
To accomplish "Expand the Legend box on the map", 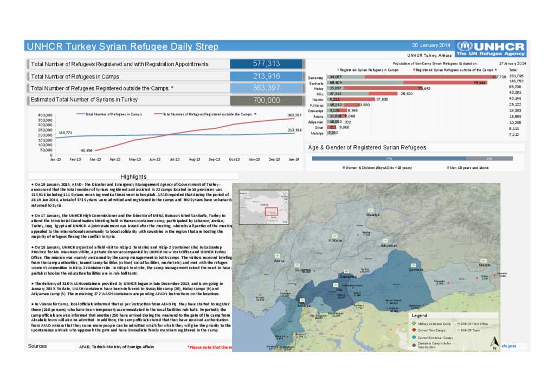I will [x=420, y=315].
